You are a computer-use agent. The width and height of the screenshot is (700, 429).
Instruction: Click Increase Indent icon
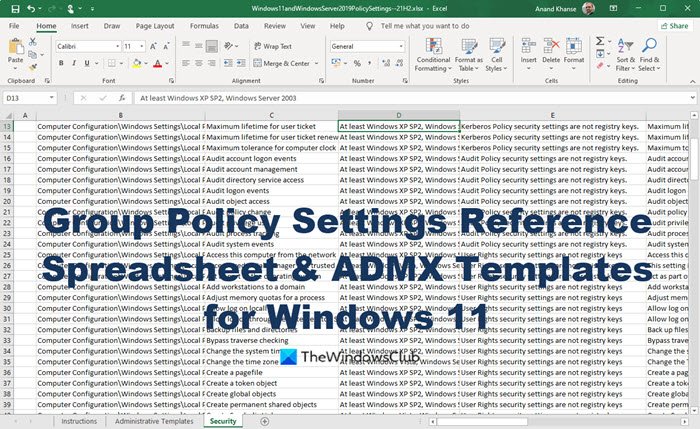pyautogui.click(x=241, y=63)
